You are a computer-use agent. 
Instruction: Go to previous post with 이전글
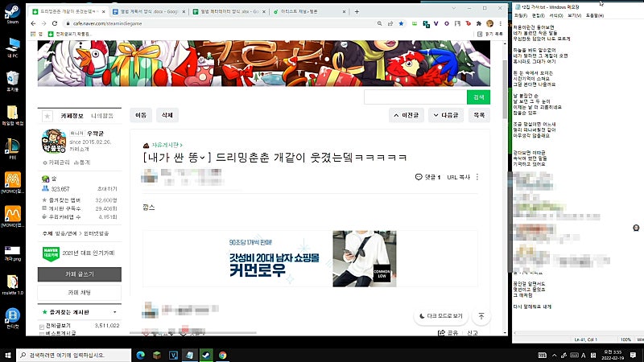(x=406, y=115)
